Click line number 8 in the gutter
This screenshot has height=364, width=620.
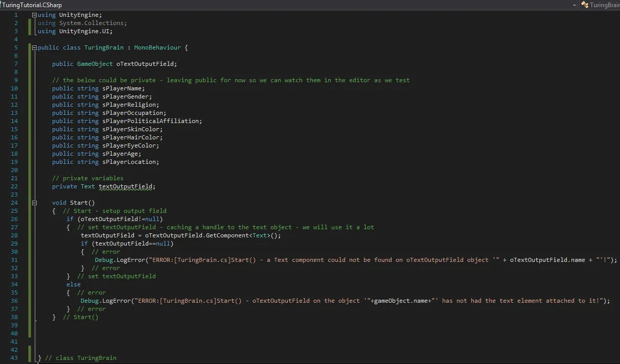16,72
